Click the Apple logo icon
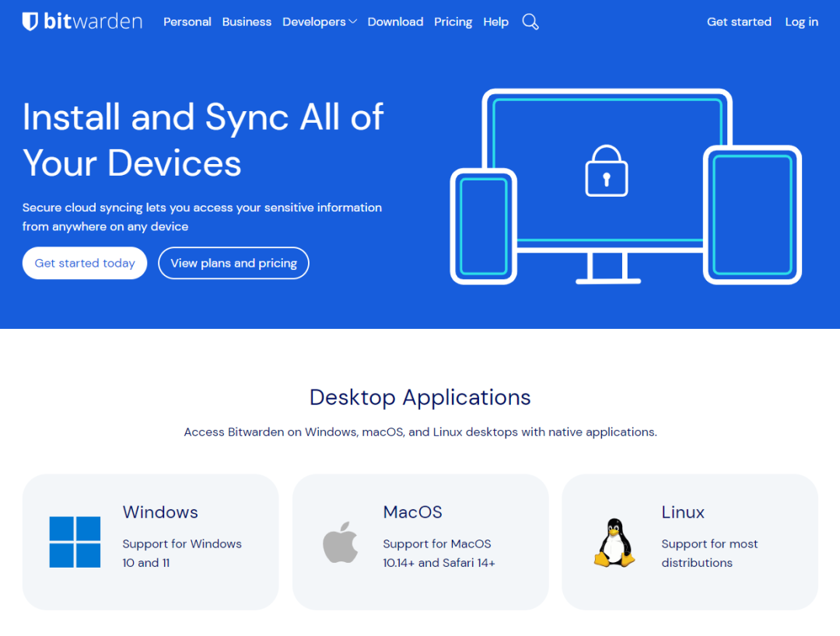This screenshot has height=636, width=840. click(x=341, y=543)
